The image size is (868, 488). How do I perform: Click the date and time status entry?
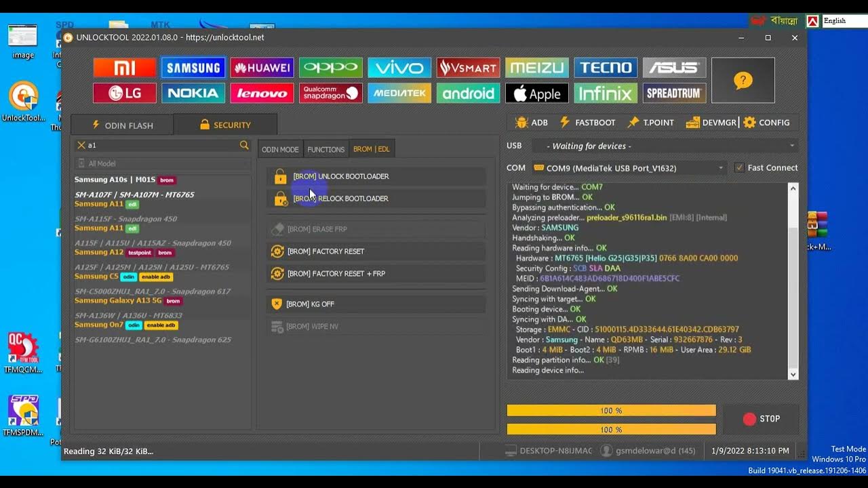[750, 451]
